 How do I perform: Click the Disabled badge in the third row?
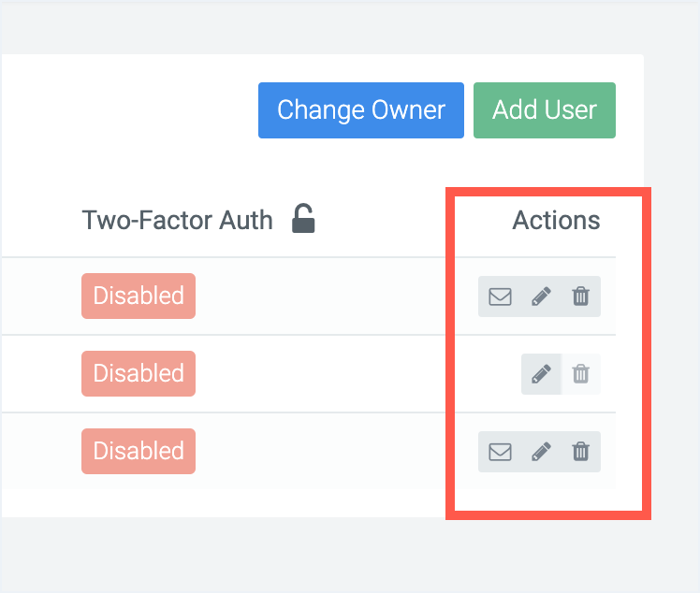pyautogui.click(x=139, y=451)
